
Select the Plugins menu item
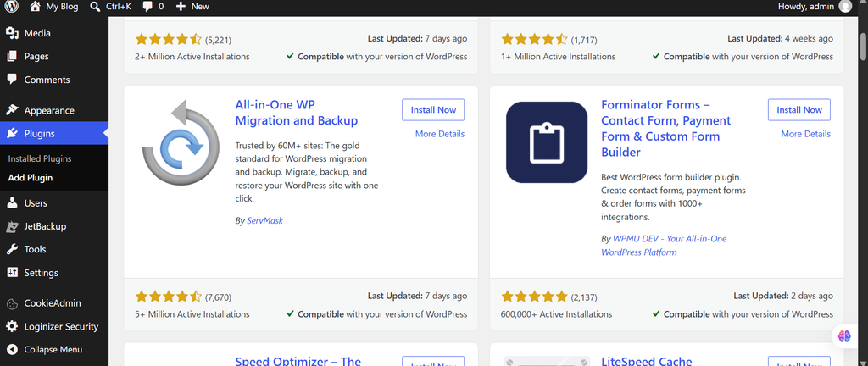[54, 133]
